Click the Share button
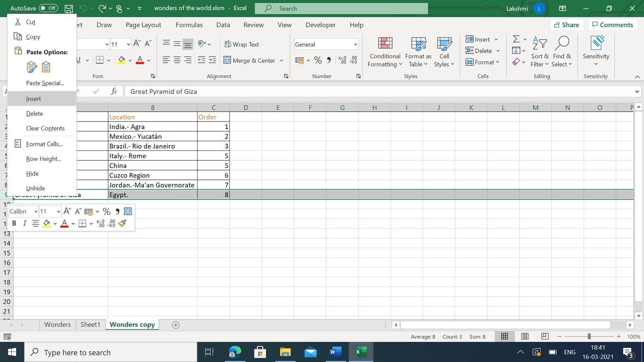The image size is (644, 362). point(567,25)
